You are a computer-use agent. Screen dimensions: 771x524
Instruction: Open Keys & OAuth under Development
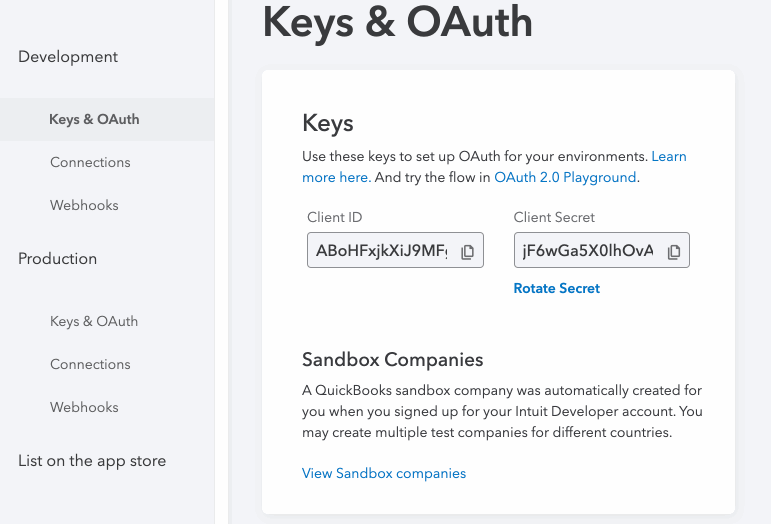pos(94,119)
